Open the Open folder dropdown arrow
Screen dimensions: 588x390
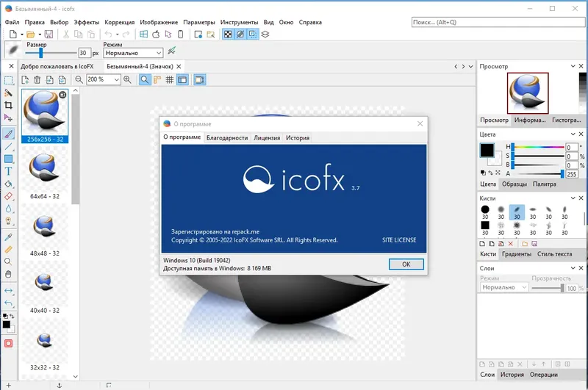[40, 35]
